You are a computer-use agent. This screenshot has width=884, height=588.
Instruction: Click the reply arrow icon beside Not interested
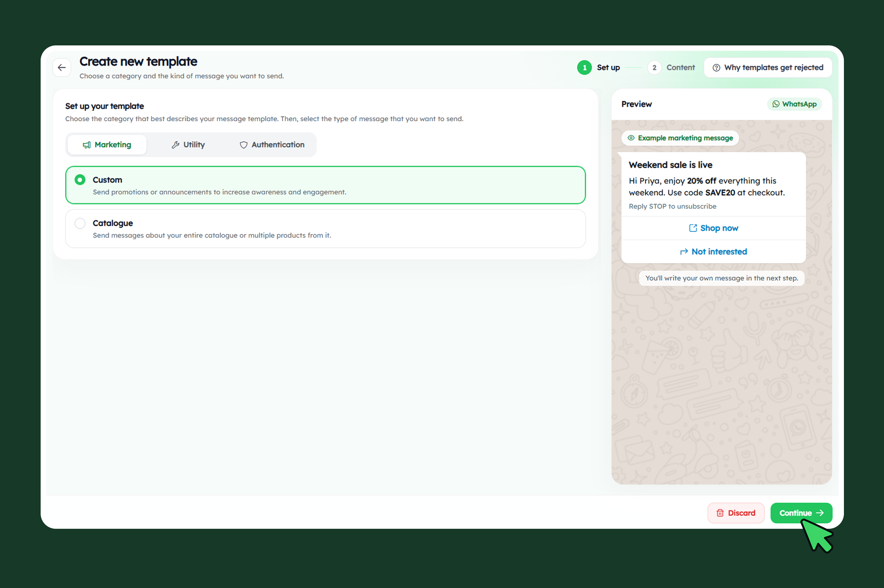point(684,252)
